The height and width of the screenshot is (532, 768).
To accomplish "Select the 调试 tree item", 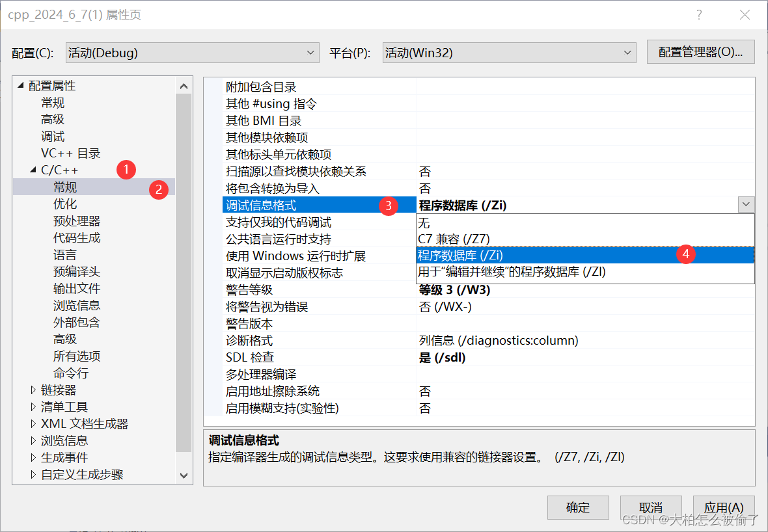I will click(x=53, y=137).
